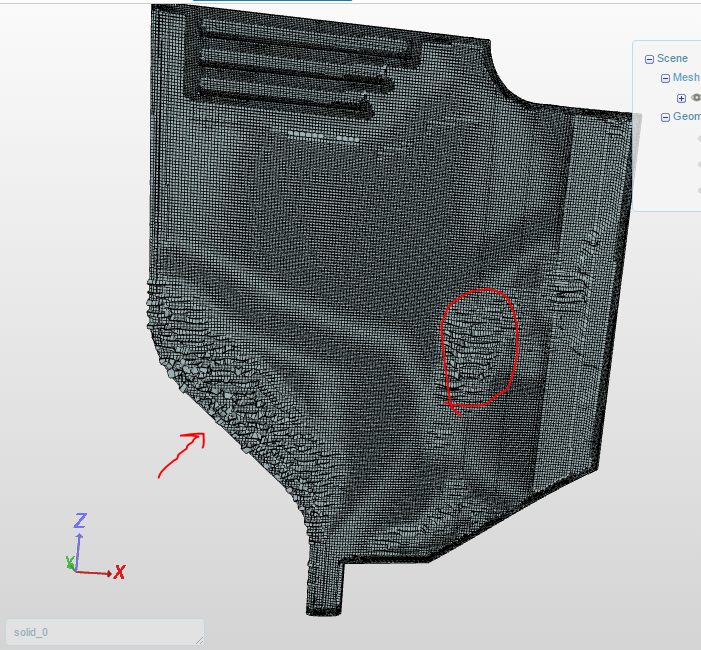Click the Z axis of the orientation triad
Image resolution: width=701 pixels, height=650 pixels.
point(80,520)
